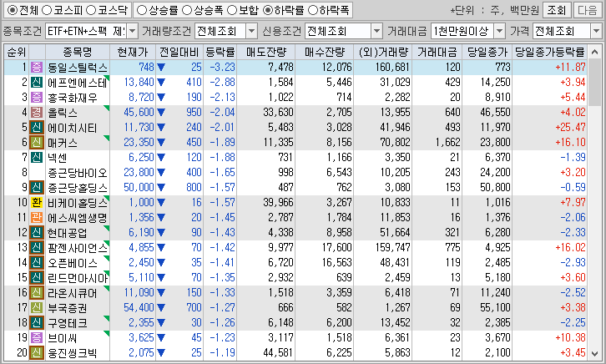Sort by 현재가 column header

click(133, 52)
